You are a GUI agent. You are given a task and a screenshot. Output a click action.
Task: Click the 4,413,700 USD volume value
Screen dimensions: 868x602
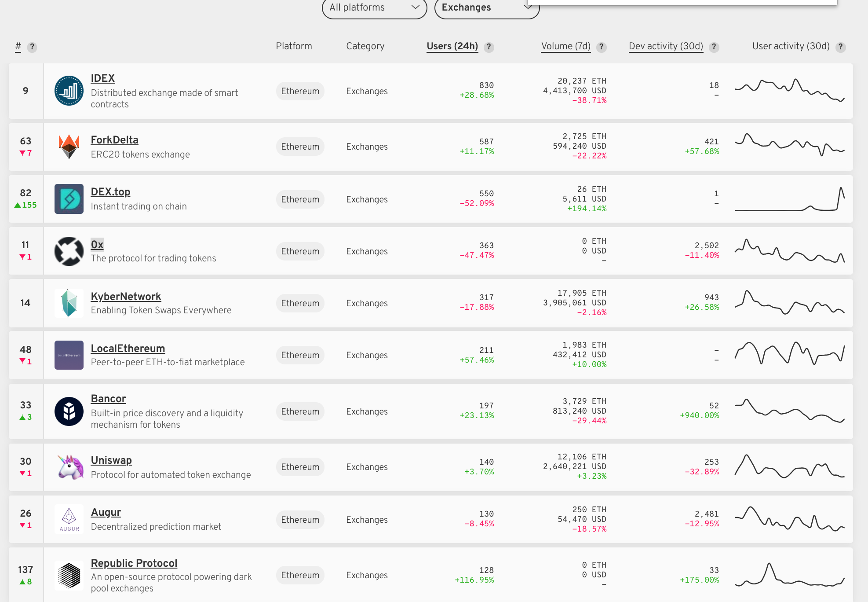point(574,91)
